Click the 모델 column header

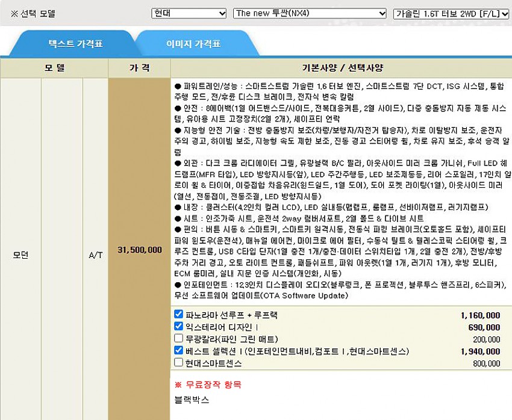point(54,68)
